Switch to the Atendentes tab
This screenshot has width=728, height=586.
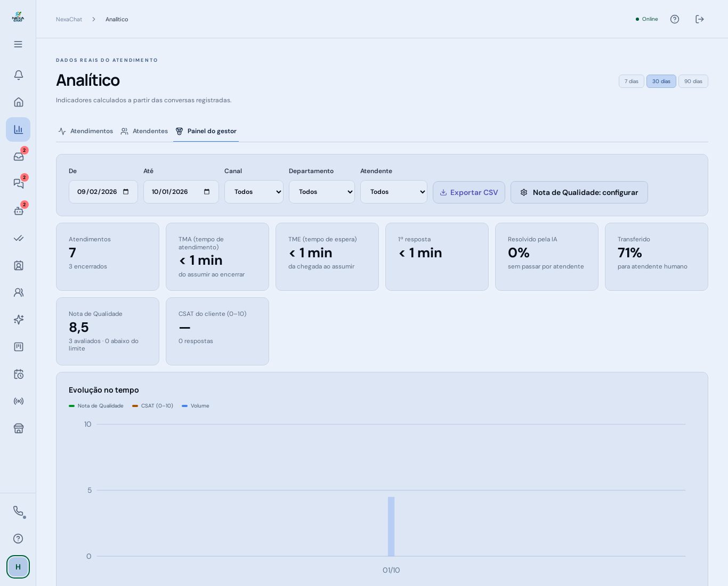(x=144, y=131)
